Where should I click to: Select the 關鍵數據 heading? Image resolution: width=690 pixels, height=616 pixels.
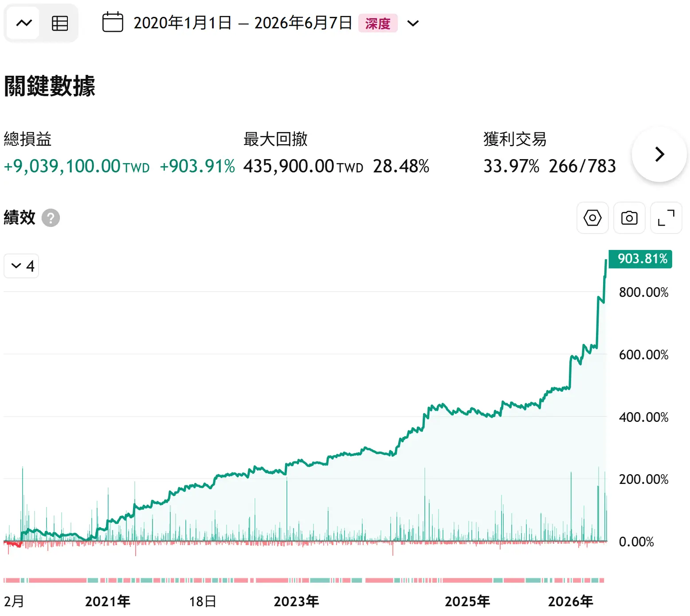(x=50, y=86)
